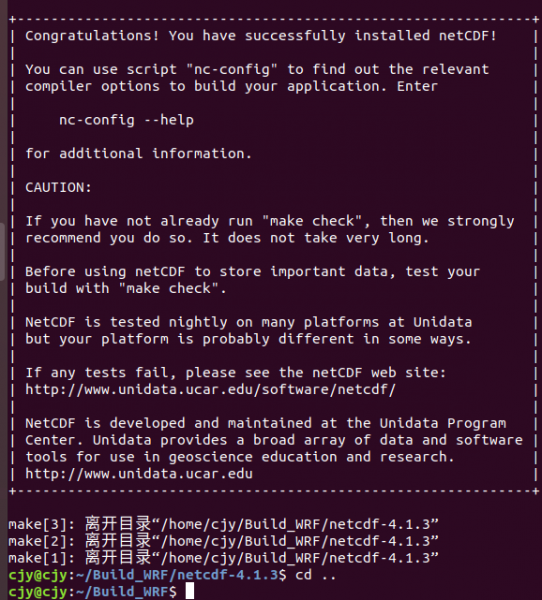Click the 'tools for use in geoscience' line
This screenshot has height=600, width=542.
[x=240, y=457]
